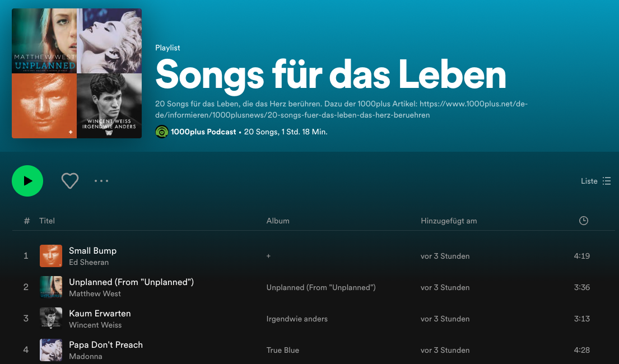The width and height of the screenshot is (619, 364).
Task: Click Small Bump album thumbnail
Action: coord(51,256)
